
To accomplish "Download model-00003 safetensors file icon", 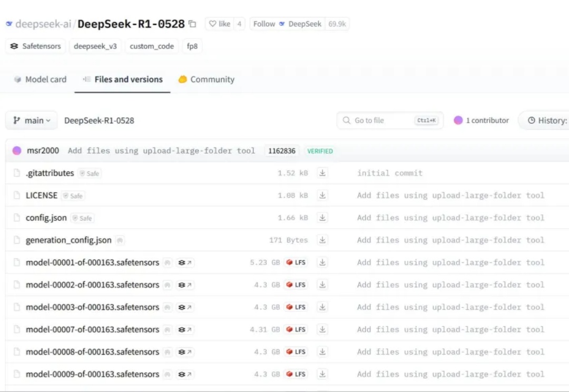I will pyautogui.click(x=322, y=307).
